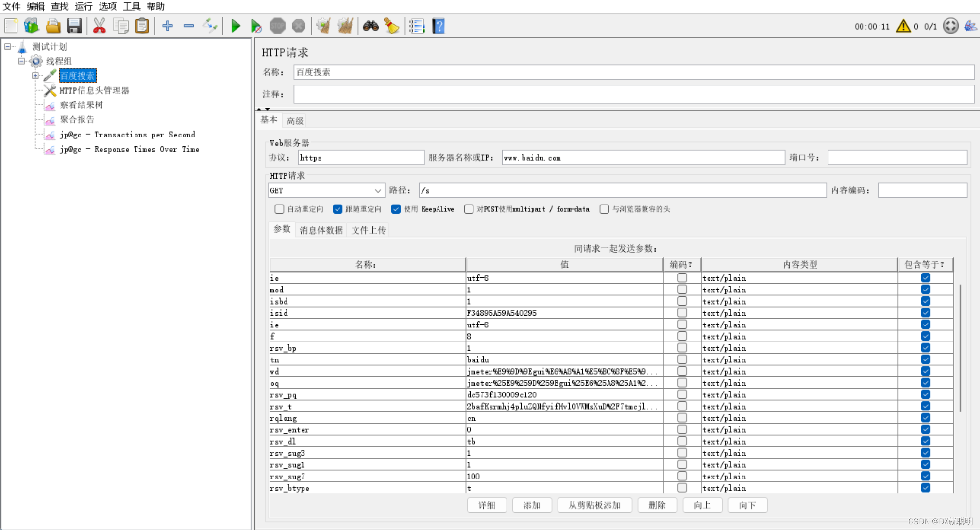Viewport: 980px width, 530px height.
Task: Reset search with brush icon
Action: point(391,26)
